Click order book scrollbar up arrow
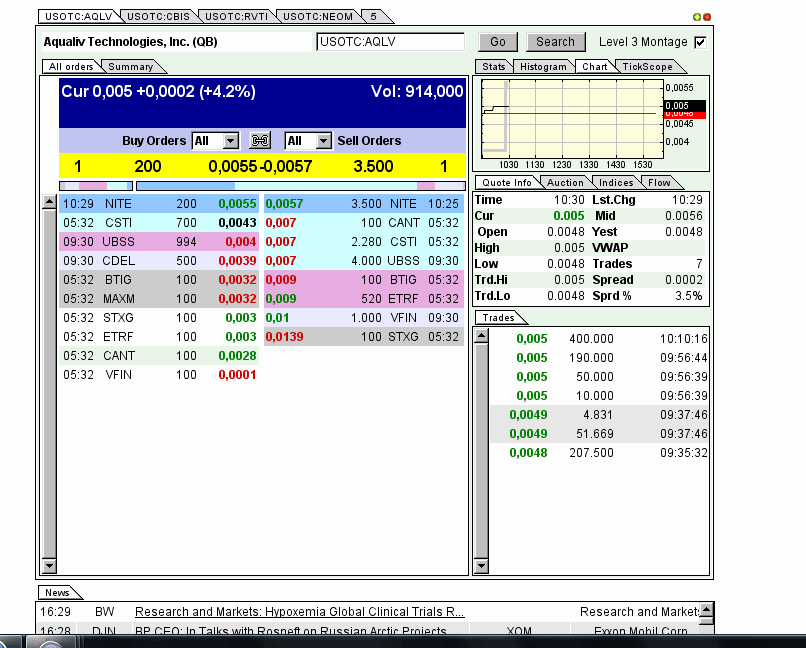This screenshot has height=648, width=806. [x=49, y=202]
